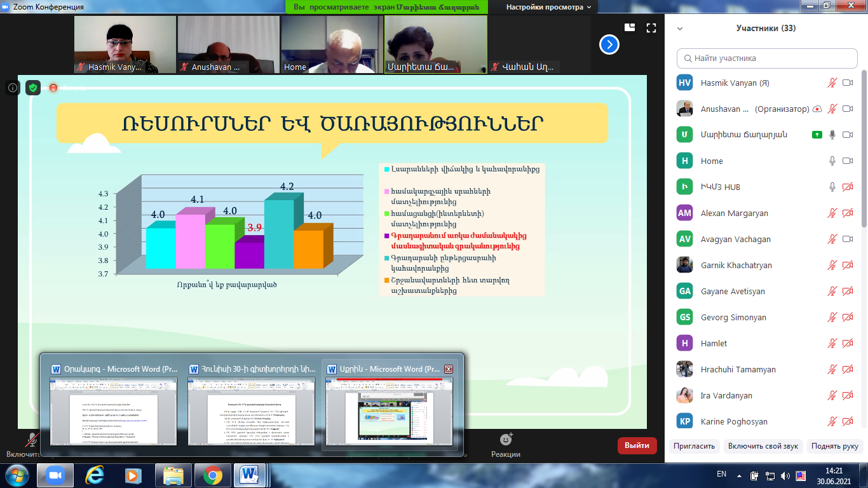Click the Home participant's microphone icon
The height and width of the screenshot is (488, 868).
(832, 161)
